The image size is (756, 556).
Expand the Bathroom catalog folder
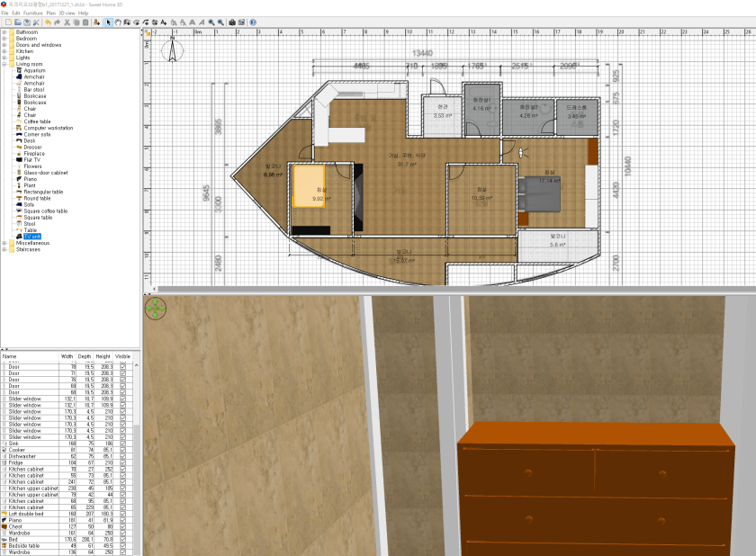click(x=4, y=32)
